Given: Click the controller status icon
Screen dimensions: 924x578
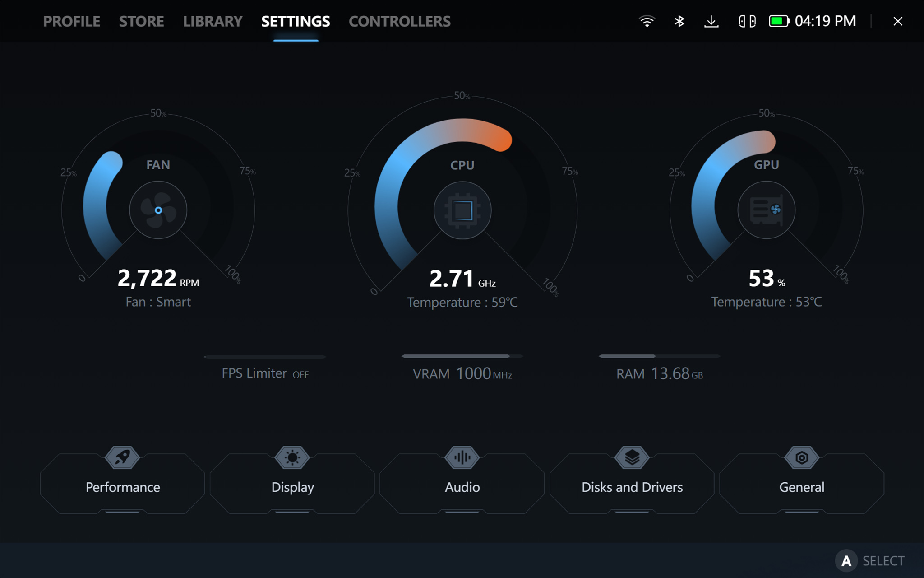Looking at the screenshot, I should pyautogui.click(x=747, y=21).
